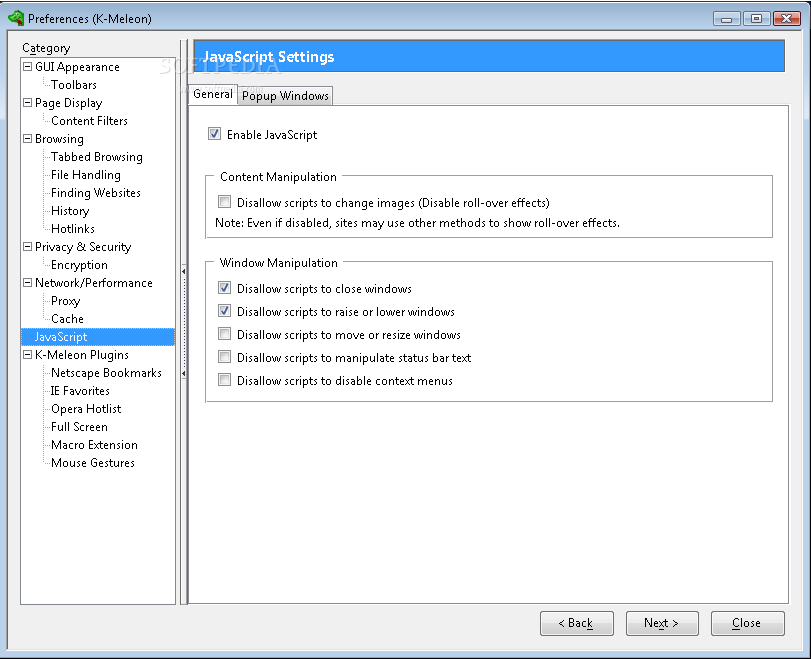The image size is (811, 659).
Task: Select Browsing category label
Action: (x=59, y=139)
